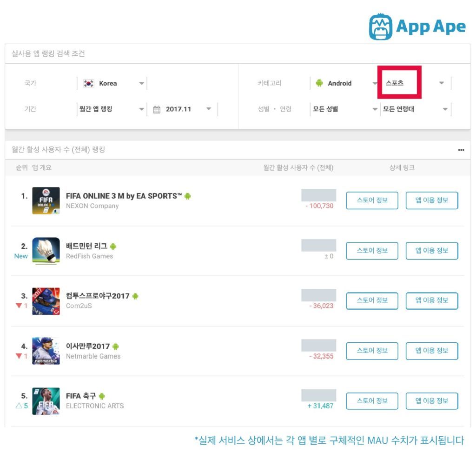The image size is (476, 453).
Task: Click the FIFA 축구 app icon
Action: coord(46,401)
